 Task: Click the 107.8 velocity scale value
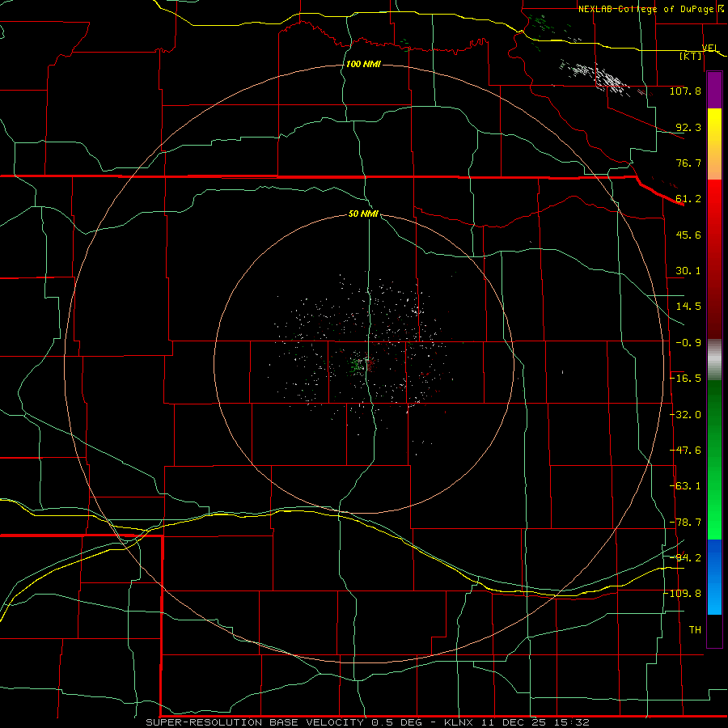point(685,91)
